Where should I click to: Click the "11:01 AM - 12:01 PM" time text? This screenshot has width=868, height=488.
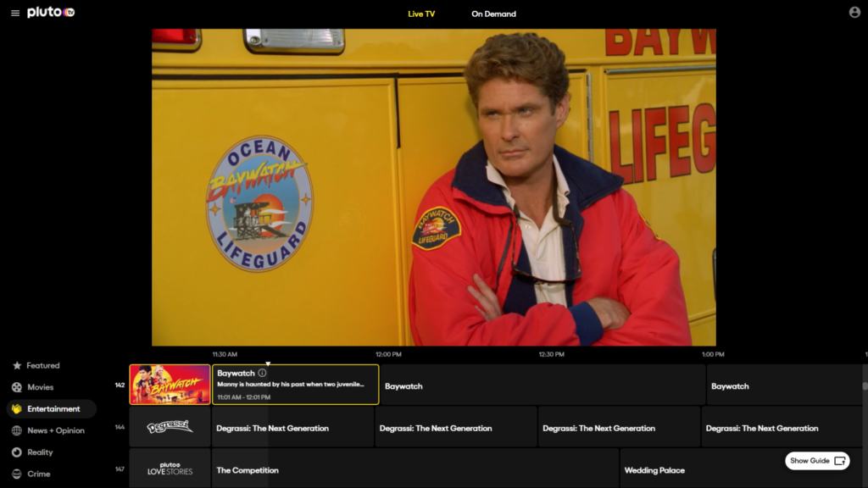coord(243,397)
